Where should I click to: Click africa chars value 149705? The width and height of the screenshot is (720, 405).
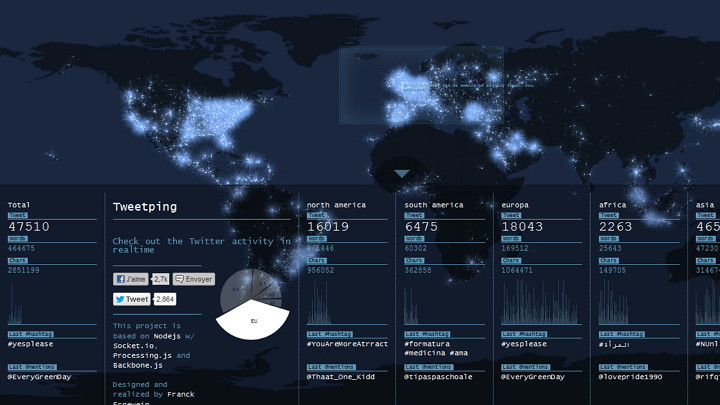tap(612, 270)
